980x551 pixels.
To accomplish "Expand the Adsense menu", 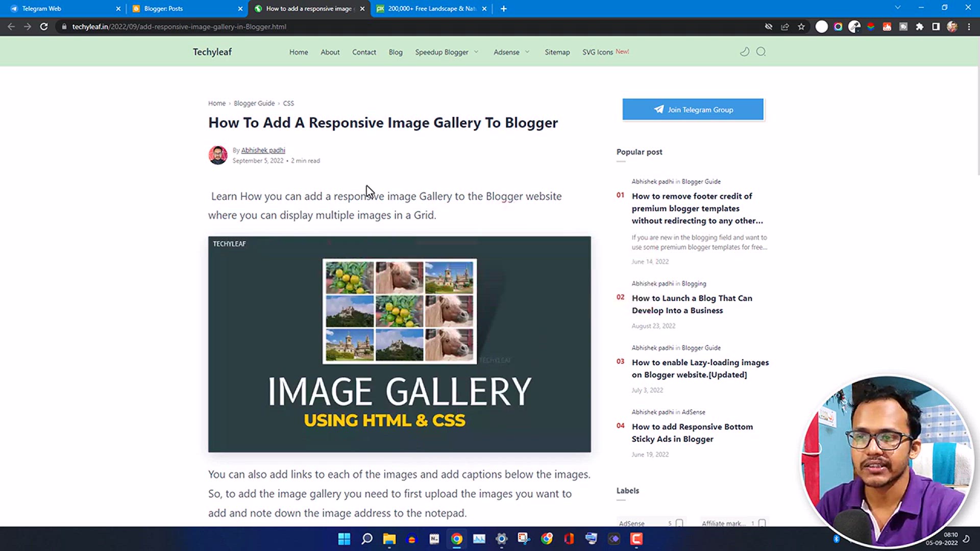I will point(511,52).
